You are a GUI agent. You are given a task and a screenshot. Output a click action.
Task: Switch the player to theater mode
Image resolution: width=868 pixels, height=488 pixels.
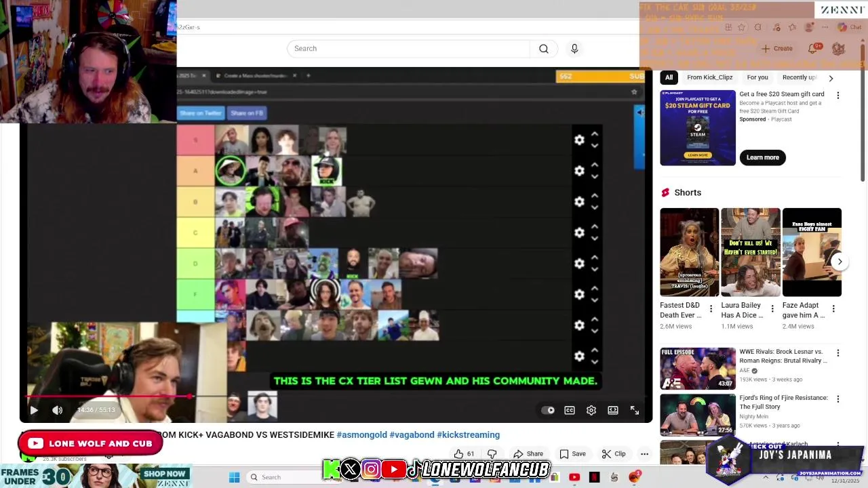pyautogui.click(x=613, y=410)
